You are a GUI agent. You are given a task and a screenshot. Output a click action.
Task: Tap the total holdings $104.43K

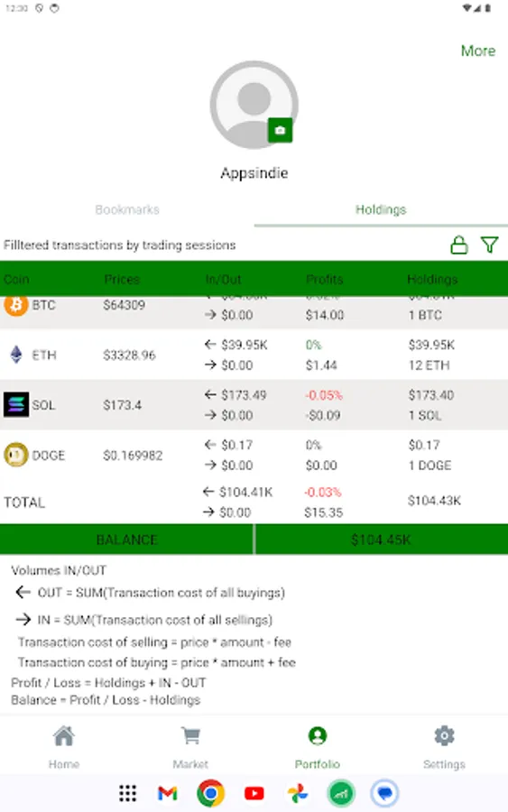pyautogui.click(x=434, y=501)
